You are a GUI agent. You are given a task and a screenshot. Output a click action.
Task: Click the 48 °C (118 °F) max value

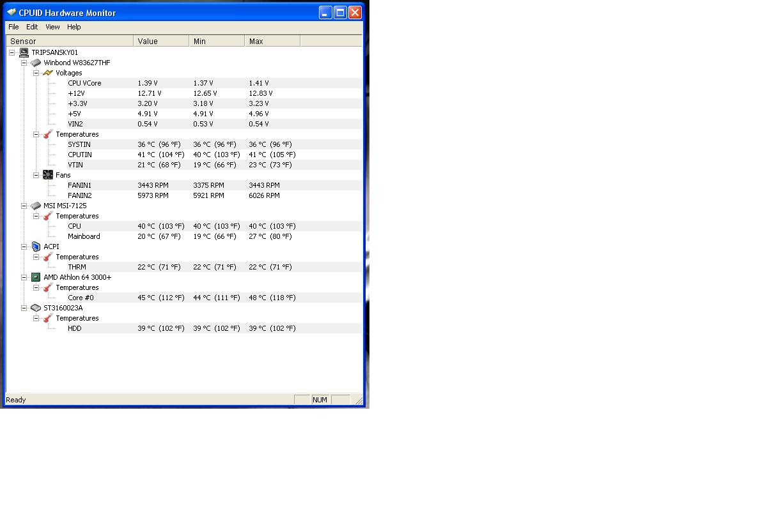[272, 298]
